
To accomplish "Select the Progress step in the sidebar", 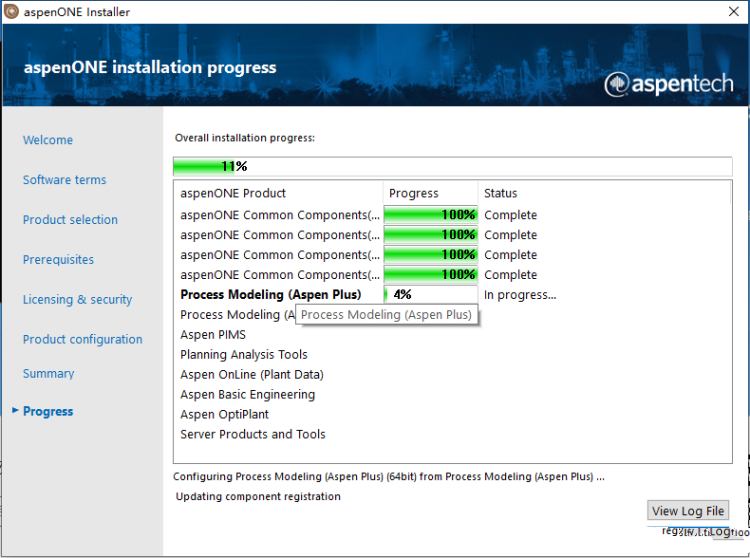I will (48, 411).
